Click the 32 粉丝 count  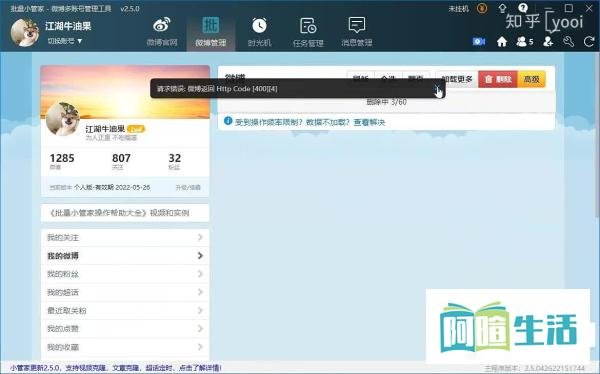click(x=174, y=161)
